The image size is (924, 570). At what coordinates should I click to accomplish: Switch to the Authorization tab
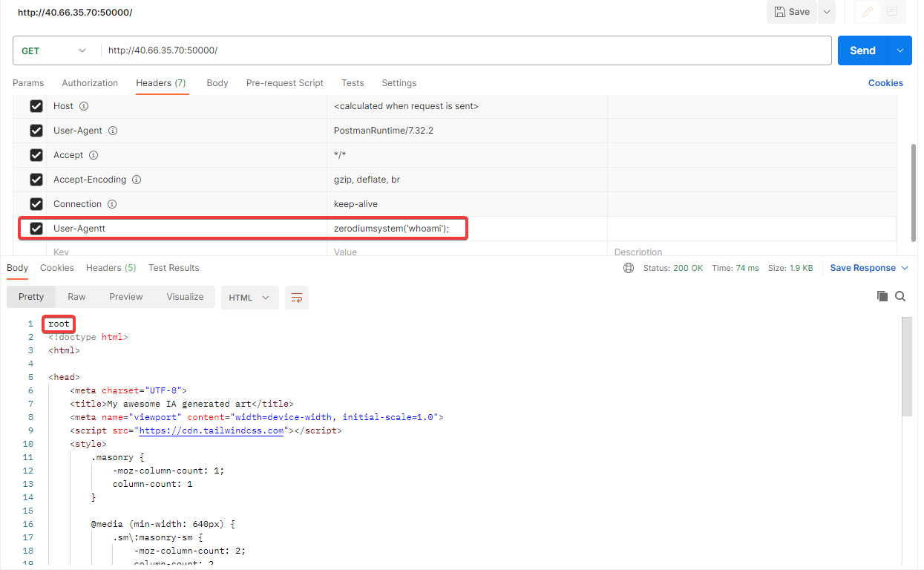tap(90, 83)
